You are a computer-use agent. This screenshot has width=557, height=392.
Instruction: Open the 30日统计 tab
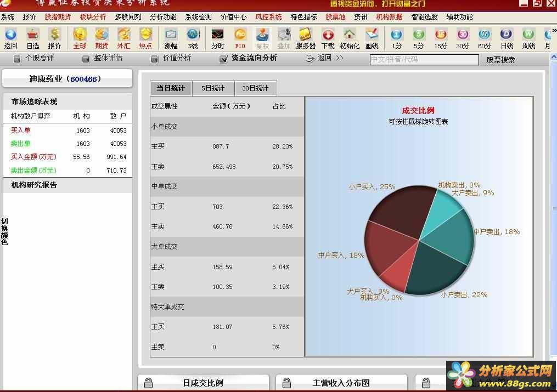[x=255, y=88]
